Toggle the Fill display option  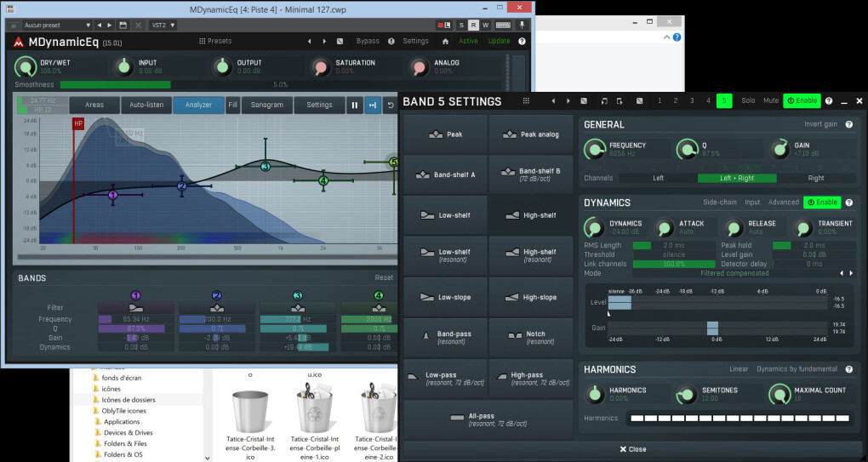[x=233, y=105]
